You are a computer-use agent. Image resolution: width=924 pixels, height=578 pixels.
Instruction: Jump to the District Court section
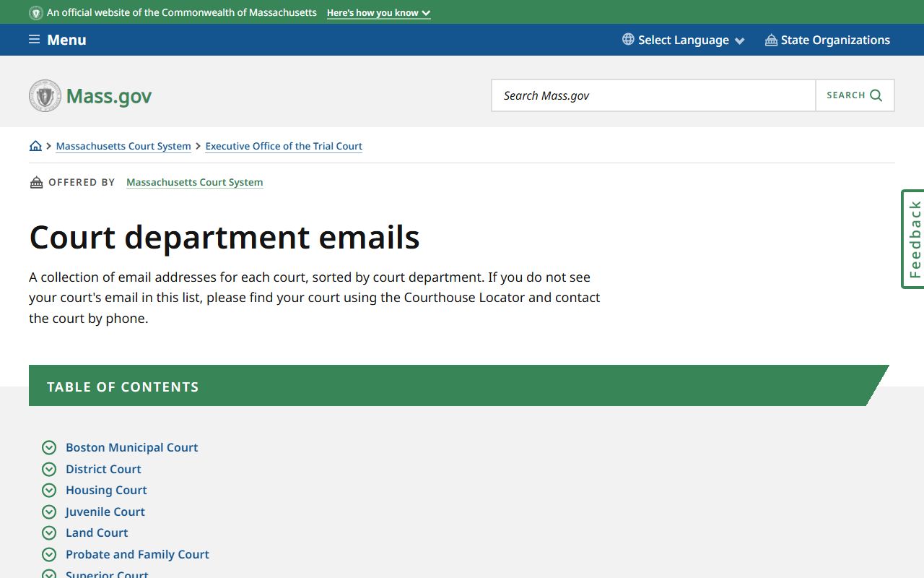click(x=103, y=469)
